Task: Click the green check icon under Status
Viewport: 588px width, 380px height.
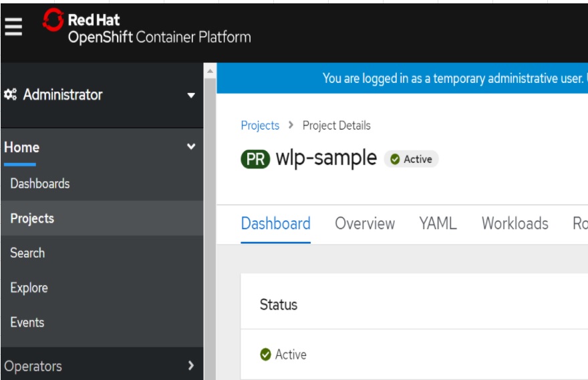Action: point(265,355)
